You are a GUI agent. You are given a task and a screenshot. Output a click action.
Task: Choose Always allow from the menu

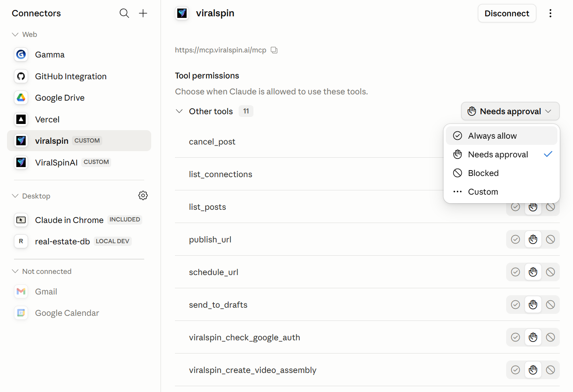(x=501, y=136)
